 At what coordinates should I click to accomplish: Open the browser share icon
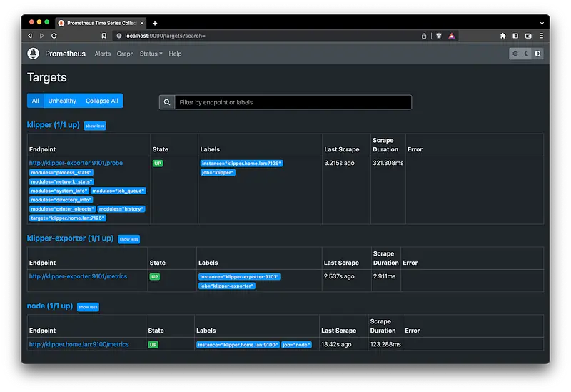(424, 36)
